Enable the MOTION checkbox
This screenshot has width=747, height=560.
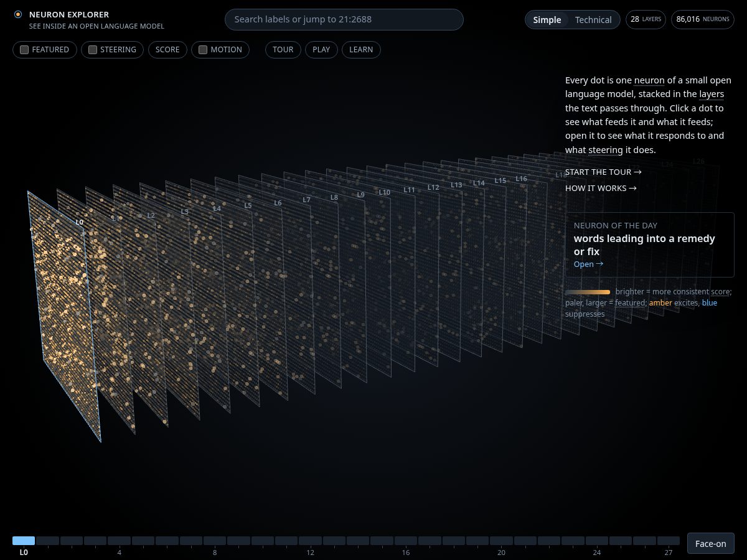tap(203, 50)
